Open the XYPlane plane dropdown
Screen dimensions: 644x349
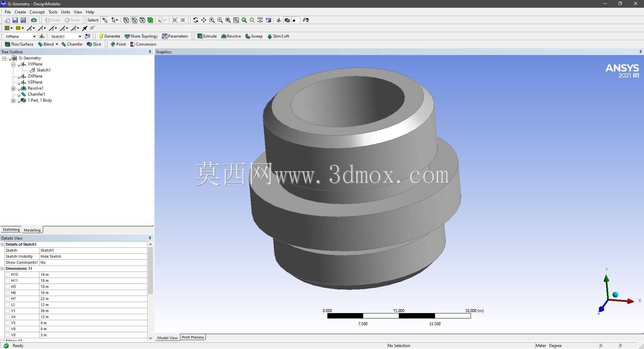pos(34,36)
